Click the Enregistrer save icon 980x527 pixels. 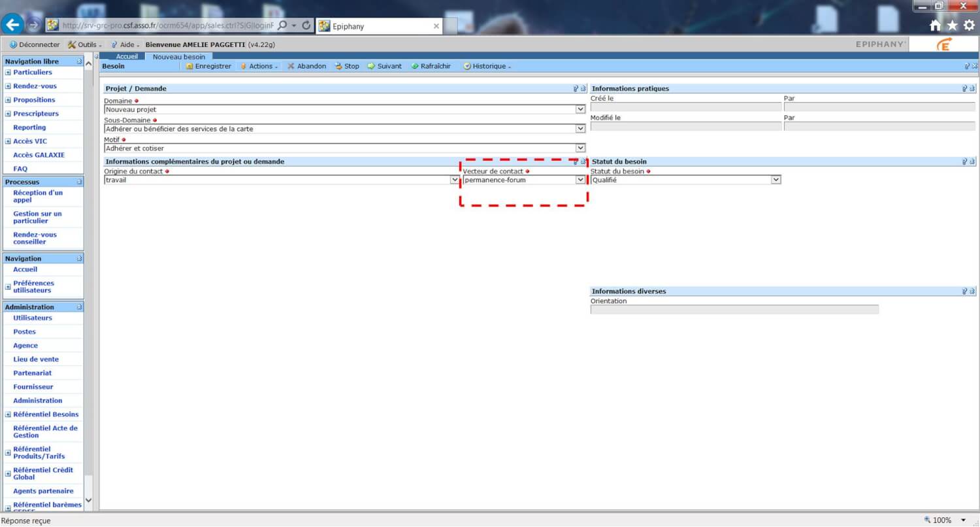[x=189, y=66]
